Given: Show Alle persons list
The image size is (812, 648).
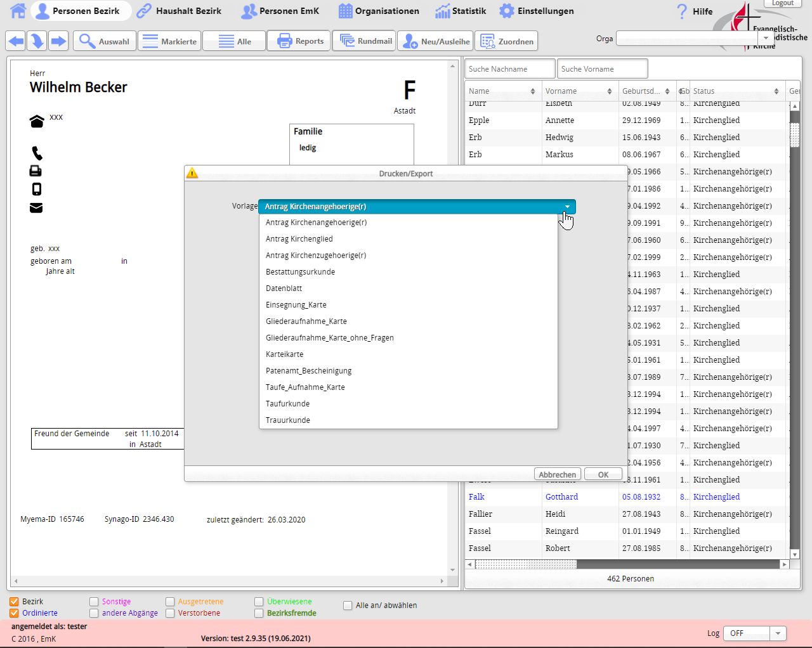Looking at the screenshot, I should (x=234, y=41).
